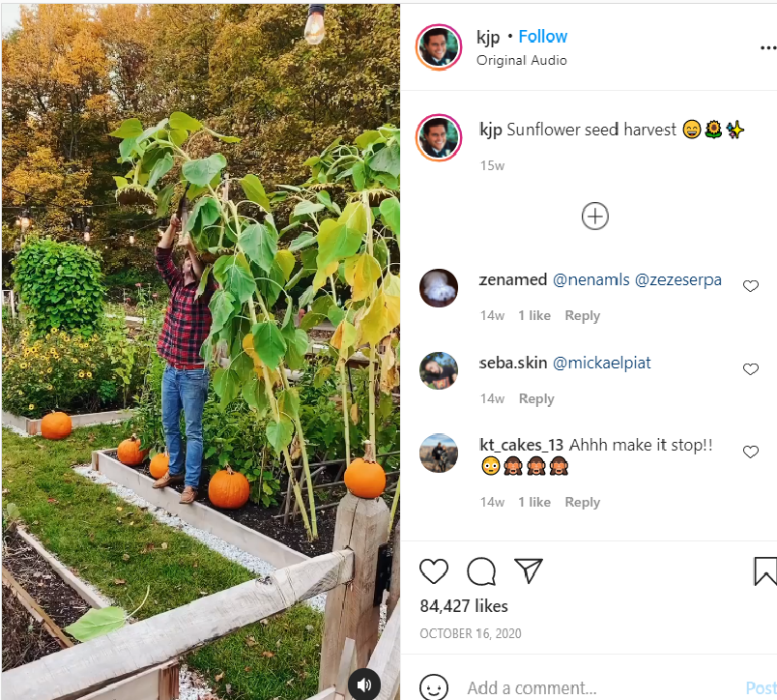The image size is (777, 700).
Task: Save post with the bookmark icon
Action: (764, 571)
